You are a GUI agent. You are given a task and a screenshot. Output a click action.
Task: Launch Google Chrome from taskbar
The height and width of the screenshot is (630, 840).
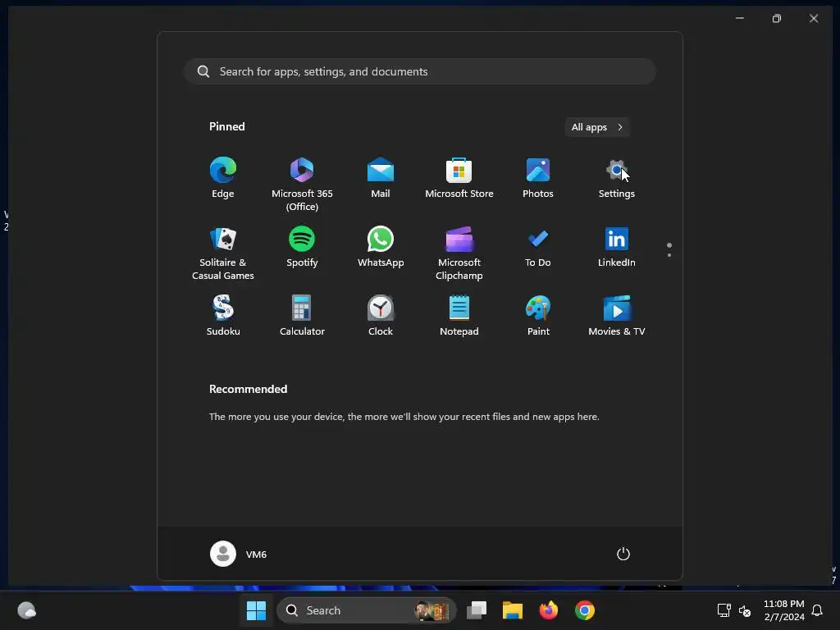point(584,610)
